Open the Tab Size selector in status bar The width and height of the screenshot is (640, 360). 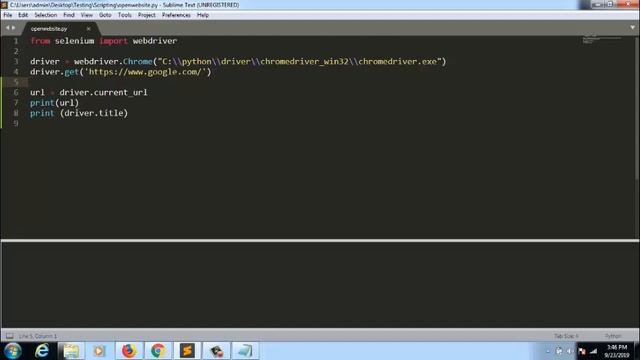coord(566,336)
